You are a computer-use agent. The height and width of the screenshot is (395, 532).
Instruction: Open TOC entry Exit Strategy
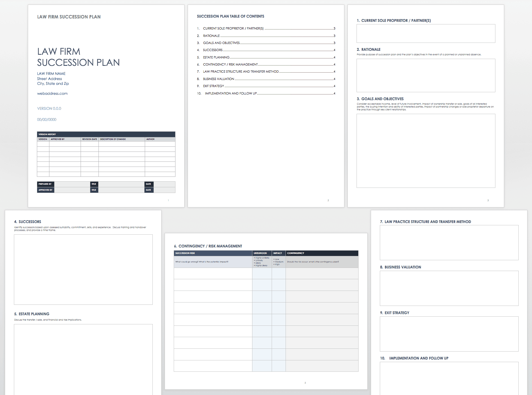[x=266, y=86]
